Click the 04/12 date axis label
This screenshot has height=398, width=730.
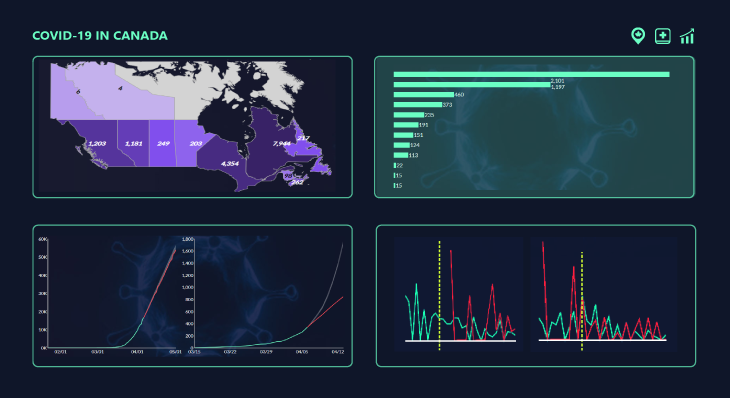pos(338,352)
